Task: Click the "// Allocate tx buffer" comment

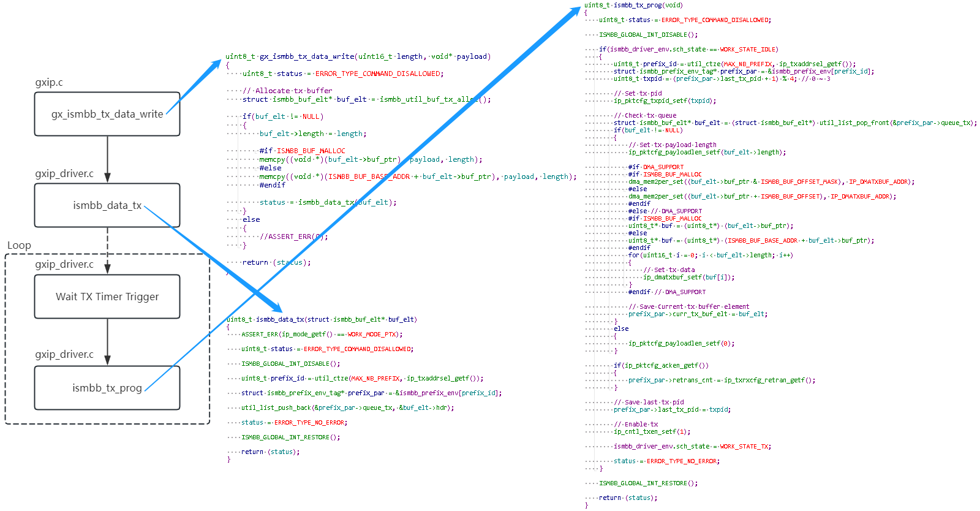Action: point(287,91)
